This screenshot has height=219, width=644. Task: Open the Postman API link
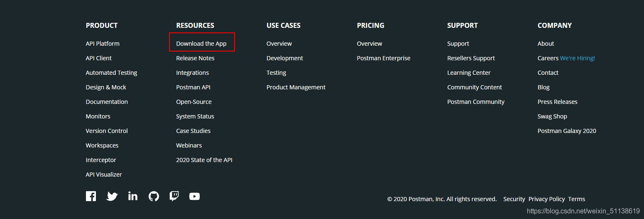pyautogui.click(x=193, y=87)
